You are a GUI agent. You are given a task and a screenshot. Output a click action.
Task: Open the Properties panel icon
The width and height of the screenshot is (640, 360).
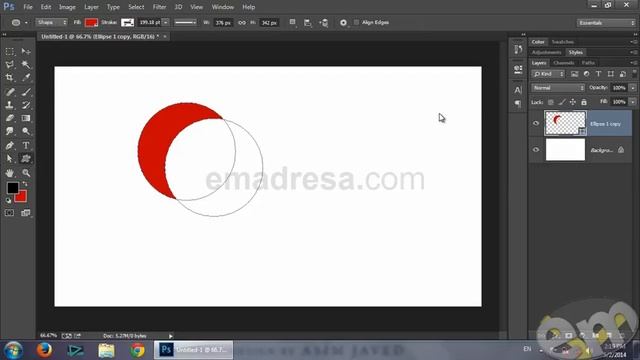(x=518, y=69)
